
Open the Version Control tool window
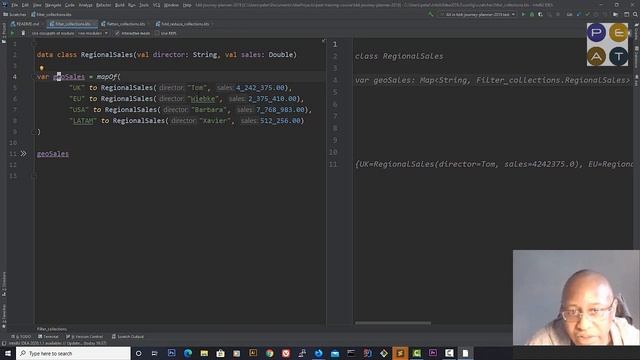point(85,337)
